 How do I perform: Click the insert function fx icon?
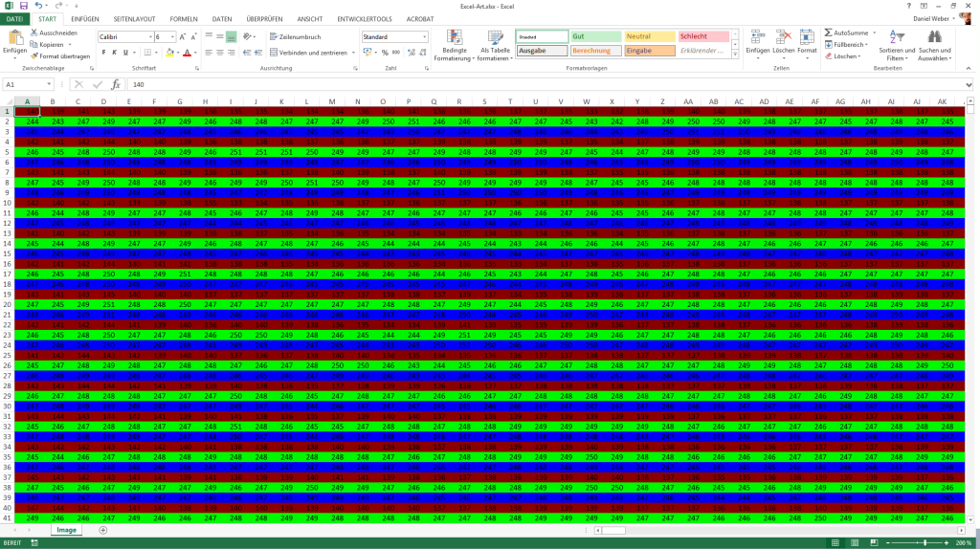(116, 84)
